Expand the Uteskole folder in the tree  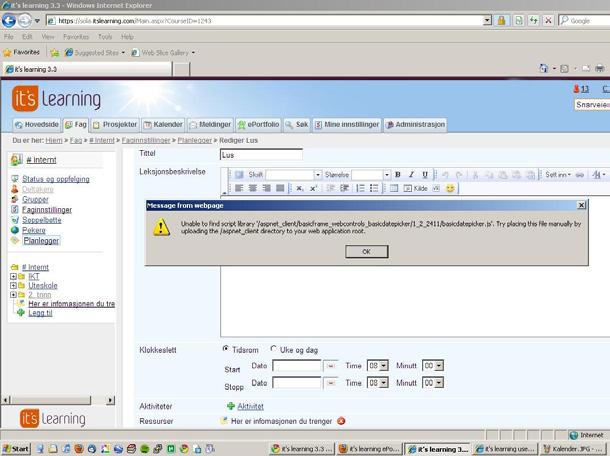(13, 286)
